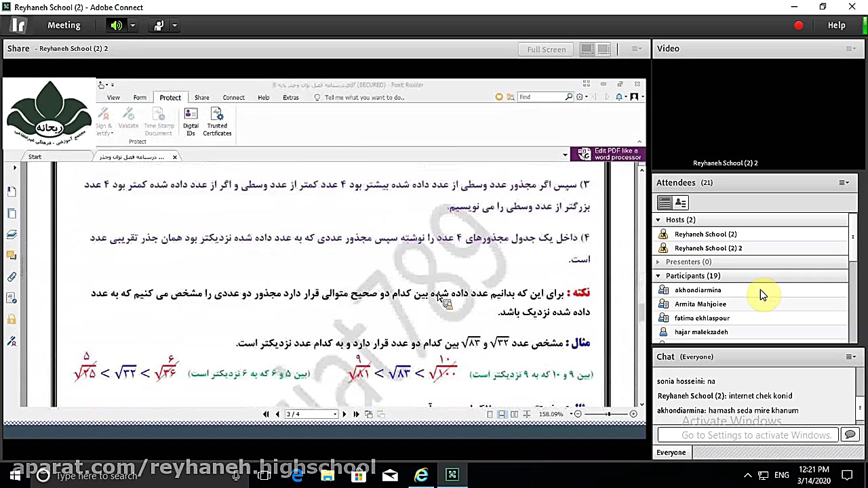Click the red recording indicator dot
Image resolution: width=868 pixels, height=488 pixels.
tap(798, 24)
